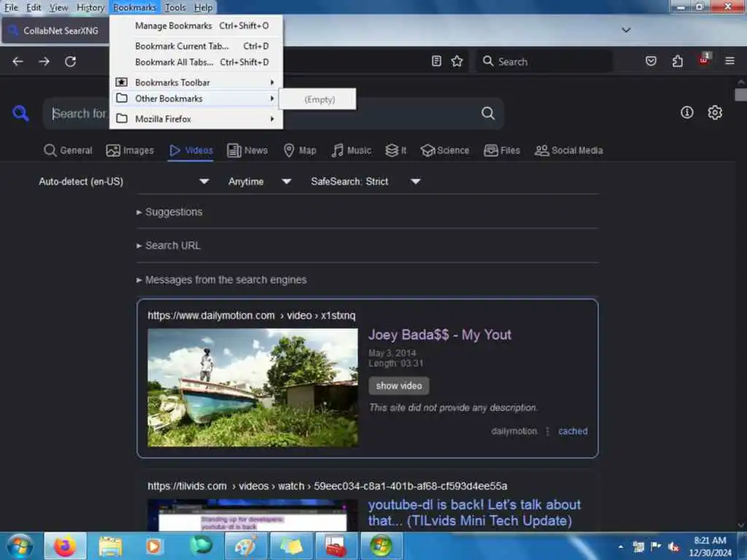The height and width of the screenshot is (560, 747).
Task: Open the cached link for dailymotion result
Action: [x=573, y=431]
